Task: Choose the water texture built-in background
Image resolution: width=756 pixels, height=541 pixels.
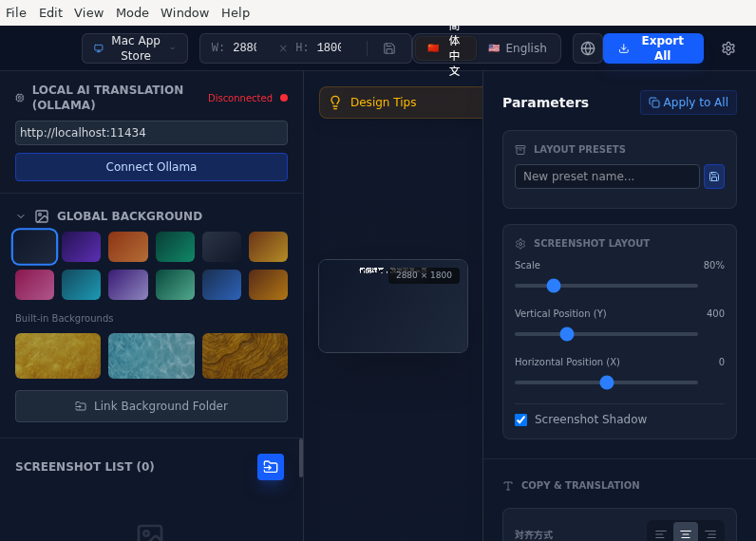Action: point(151,356)
